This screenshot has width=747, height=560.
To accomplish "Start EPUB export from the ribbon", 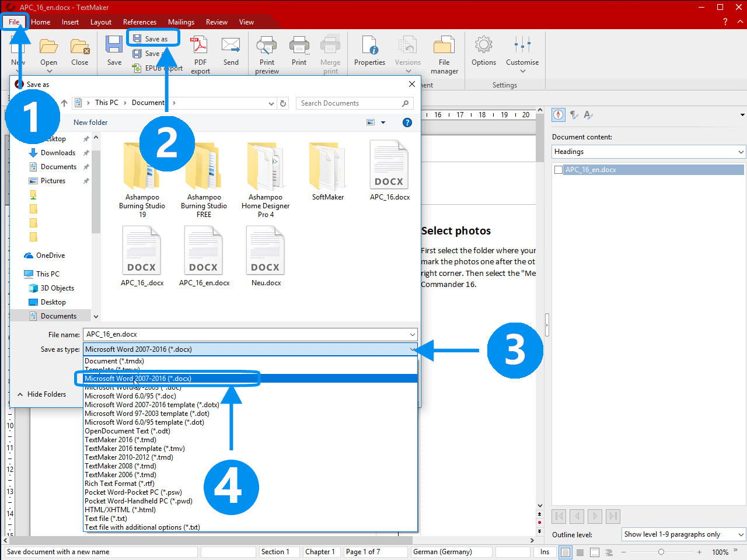I will (x=158, y=68).
